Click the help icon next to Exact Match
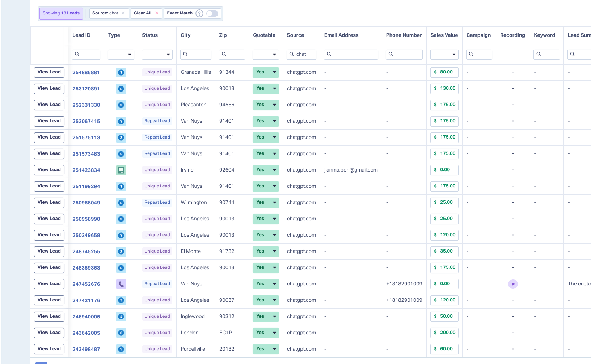Image resolution: width=591 pixels, height=364 pixels. [199, 13]
